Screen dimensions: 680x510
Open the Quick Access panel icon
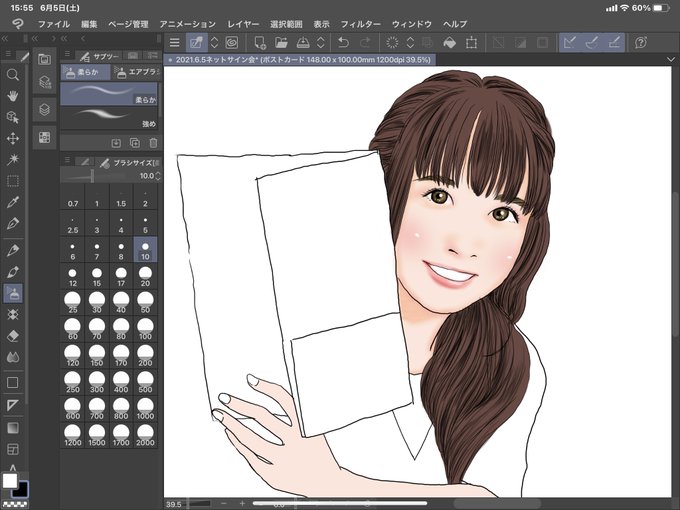44,59
